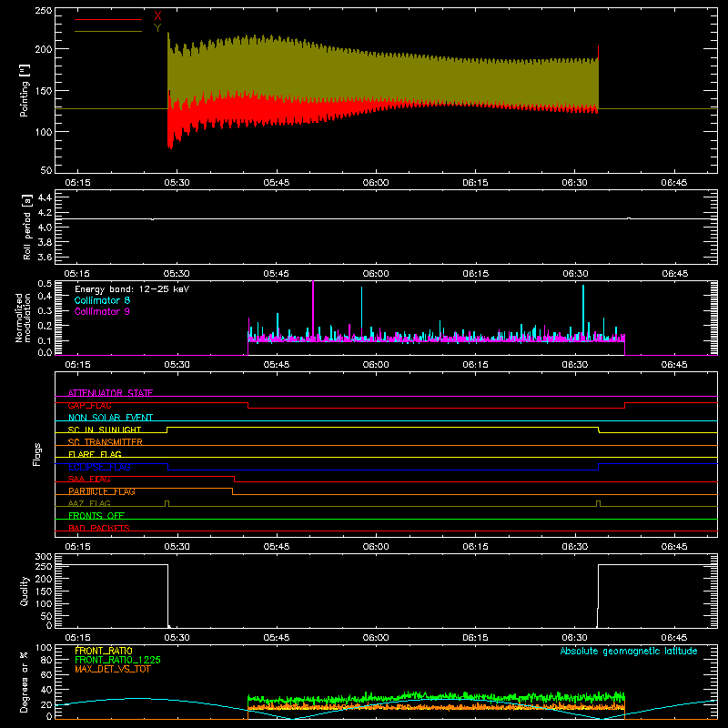Click the 250 tick on Quality axis
This screenshot has height=728, width=728.
(x=43, y=566)
